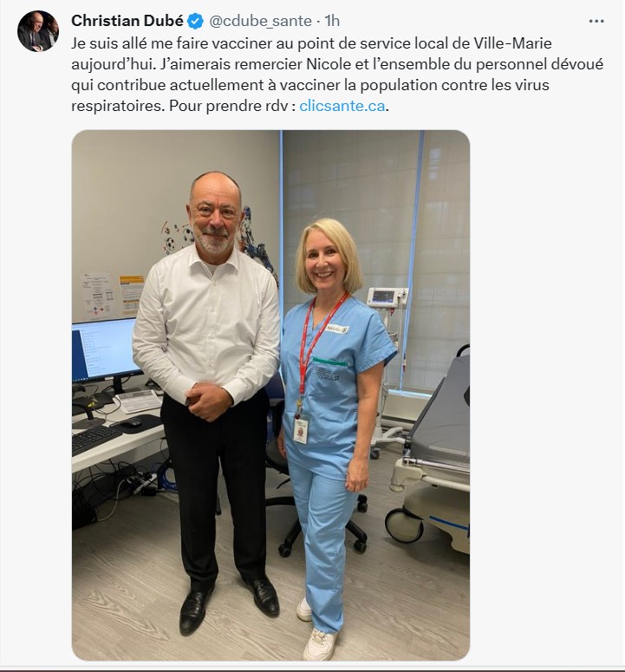Click the nurse's Nicole name tag
Image resolution: width=625 pixels, height=672 pixels.
pyautogui.click(x=336, y=329)
